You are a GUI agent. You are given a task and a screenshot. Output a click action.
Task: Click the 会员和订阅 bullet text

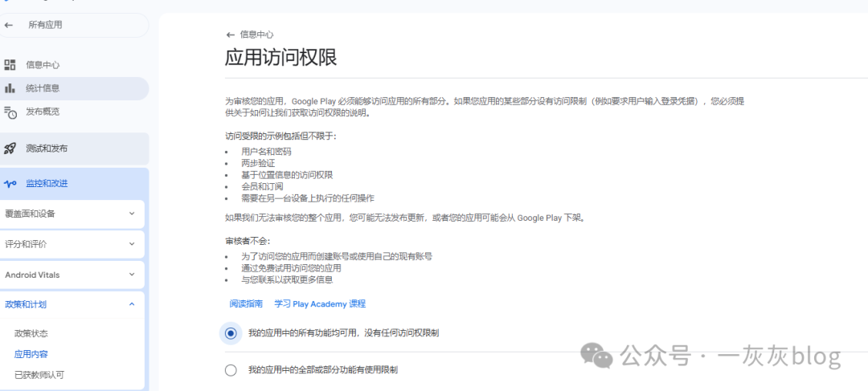click(262, 186)
